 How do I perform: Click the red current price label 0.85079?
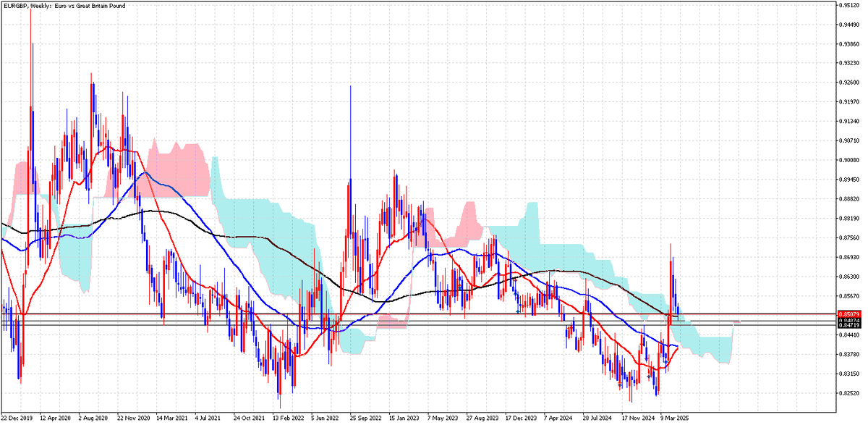(x=849, y=314)
